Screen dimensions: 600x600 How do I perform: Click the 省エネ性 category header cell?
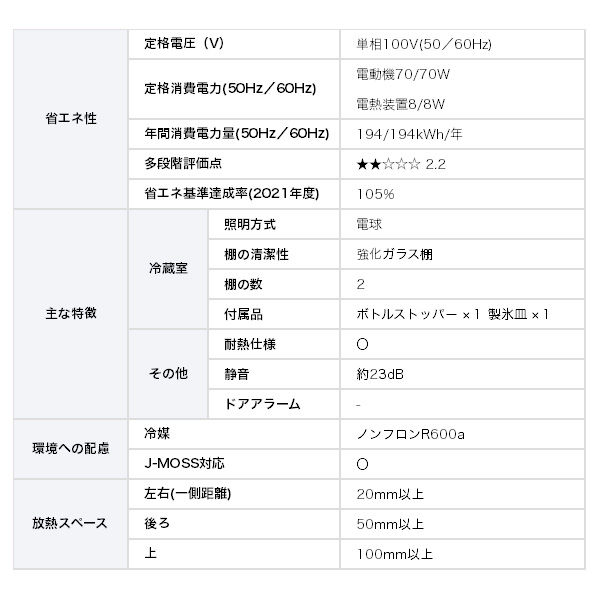tap(71, 118)
